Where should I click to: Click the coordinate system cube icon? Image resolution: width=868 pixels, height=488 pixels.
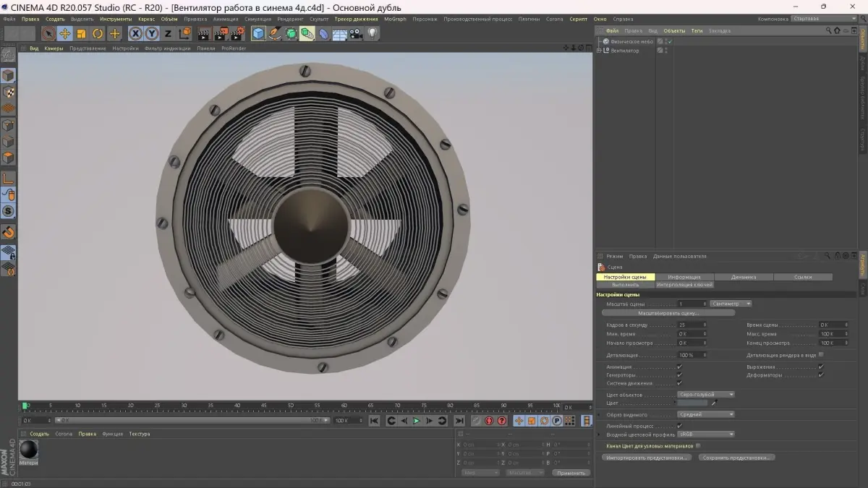click(184, 33)
